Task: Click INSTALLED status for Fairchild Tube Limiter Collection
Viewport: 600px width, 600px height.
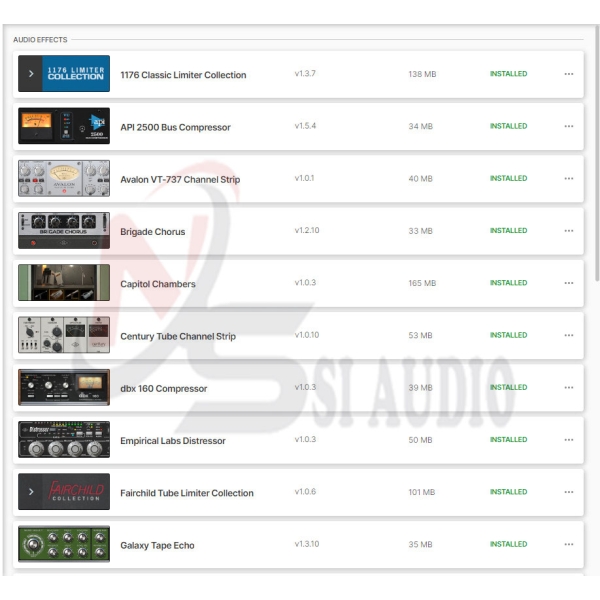Action: pyautogui.click(x=509, y=492)
